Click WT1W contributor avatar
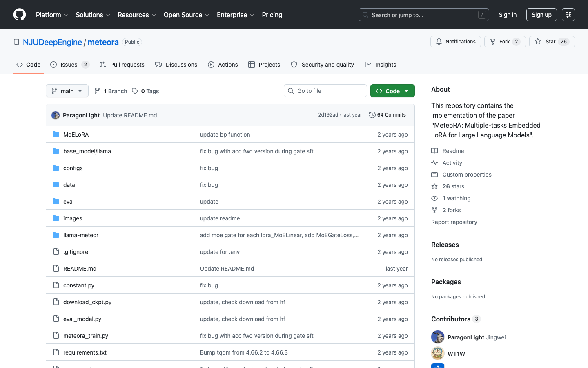 [438, 353]
